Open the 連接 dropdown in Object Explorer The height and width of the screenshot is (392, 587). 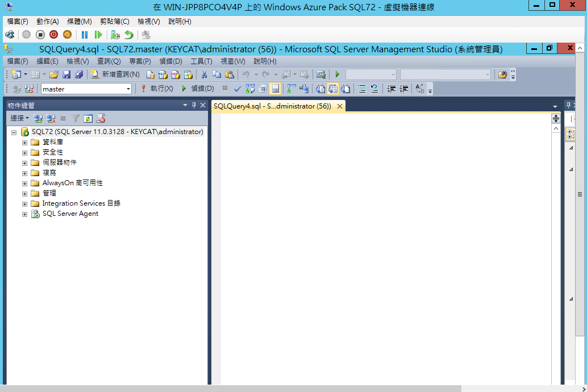(x=19, y=118)
